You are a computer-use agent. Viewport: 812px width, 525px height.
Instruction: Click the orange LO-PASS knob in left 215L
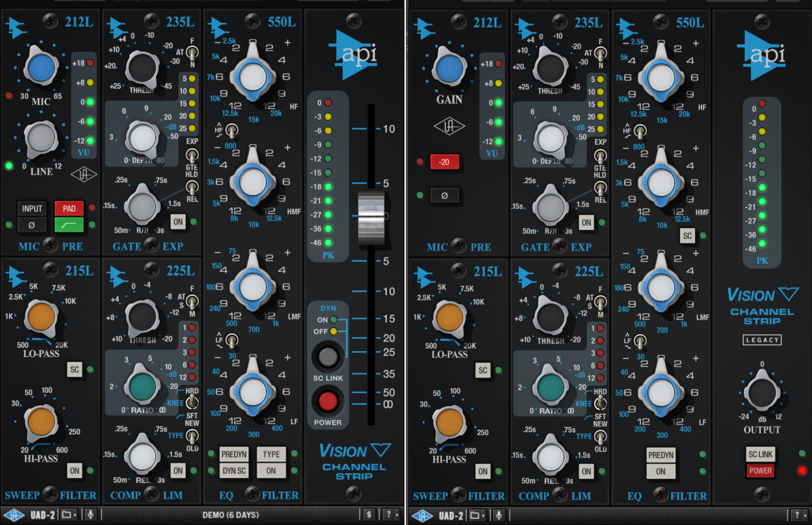tap(41, 319)
